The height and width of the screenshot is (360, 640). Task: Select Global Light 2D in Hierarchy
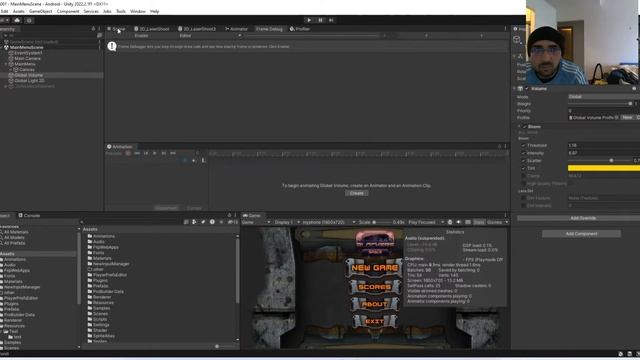point(29,81)
